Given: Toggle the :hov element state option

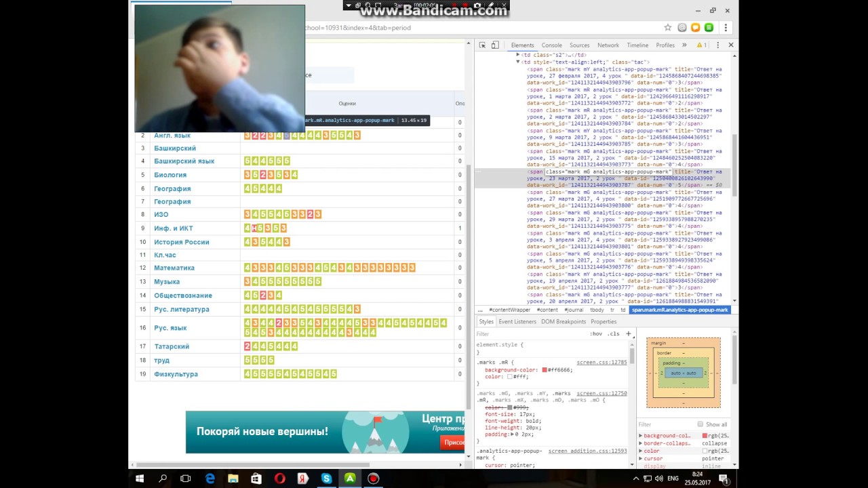Looking at the screenshot, I should (595, 333).
